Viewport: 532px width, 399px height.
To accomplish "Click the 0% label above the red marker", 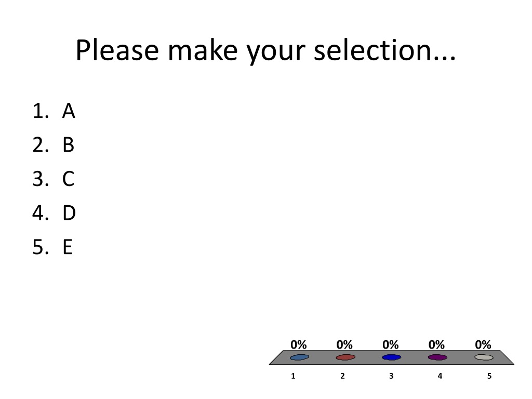I will [x=344, y=345].
